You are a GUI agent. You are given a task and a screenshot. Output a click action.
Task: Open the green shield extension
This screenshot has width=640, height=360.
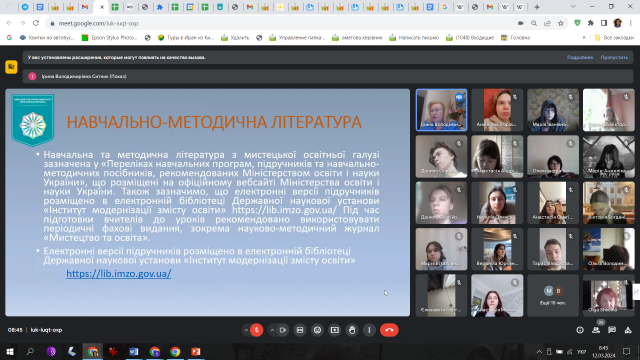click(x=577, y=23)
